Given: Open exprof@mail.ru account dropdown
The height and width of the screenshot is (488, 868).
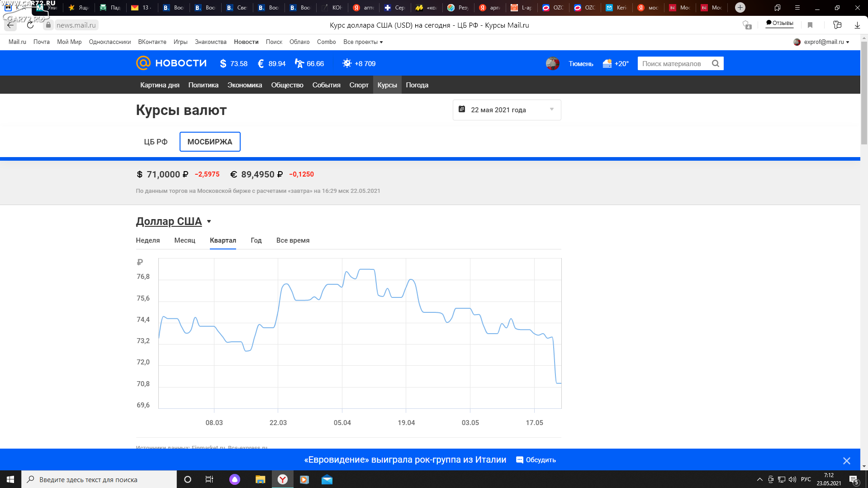Looking at the screenshot, I should (x=821, y=42).
